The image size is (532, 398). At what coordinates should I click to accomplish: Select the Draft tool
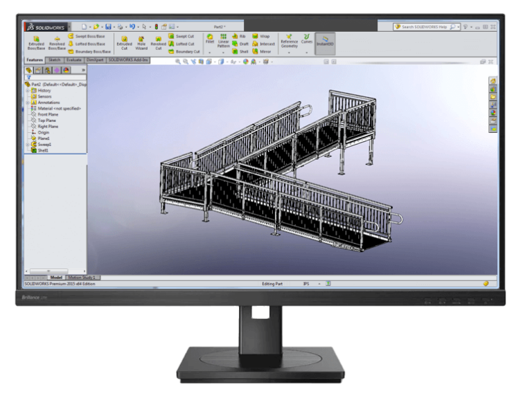tap(240, 44)
